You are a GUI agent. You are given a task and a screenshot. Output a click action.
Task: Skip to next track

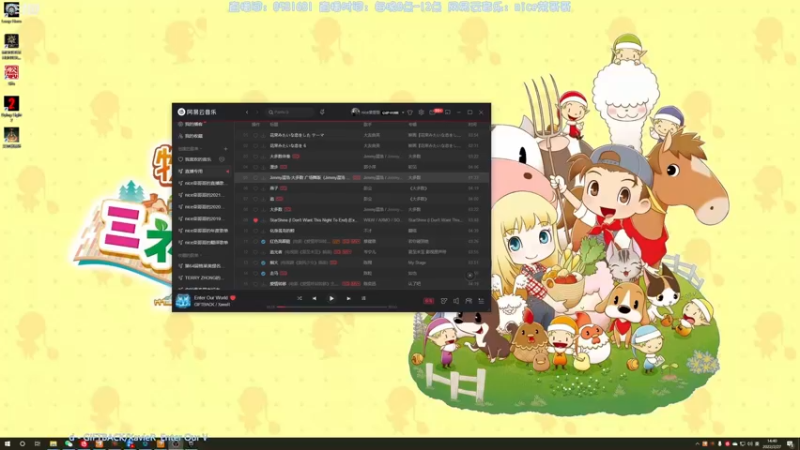[348, 298]
